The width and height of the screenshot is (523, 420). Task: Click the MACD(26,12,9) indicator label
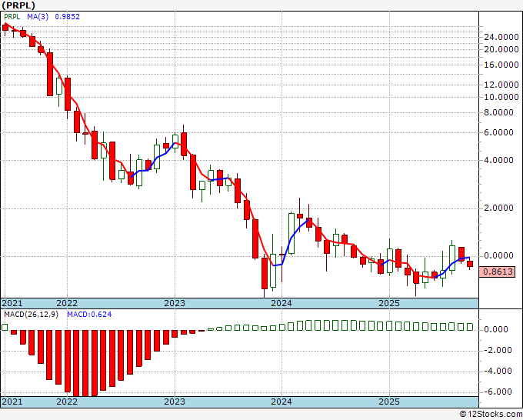[31, 315]
